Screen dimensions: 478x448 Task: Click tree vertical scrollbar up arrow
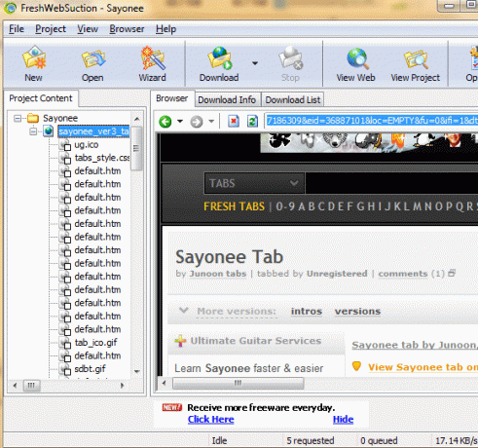click(x=137, y=119)
